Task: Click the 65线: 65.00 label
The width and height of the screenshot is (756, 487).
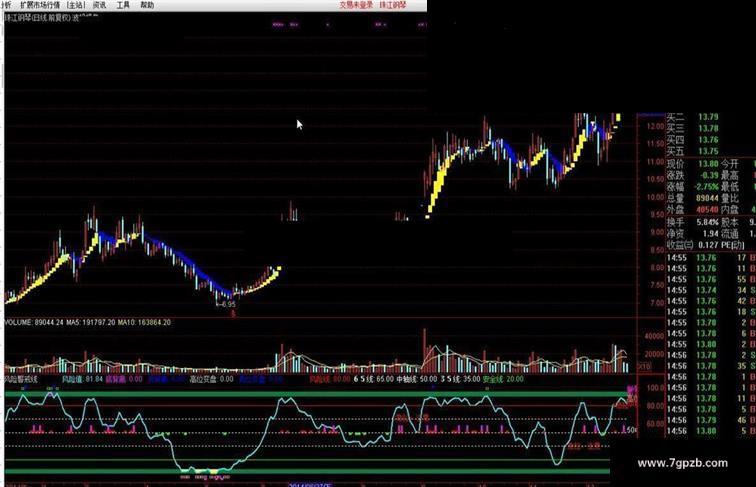Action: (x=374, y=379)
